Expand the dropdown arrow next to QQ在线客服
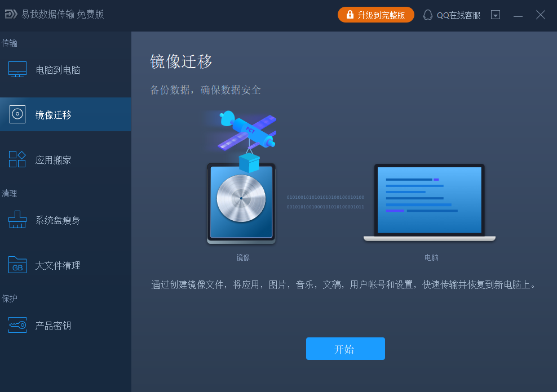557x392 pixels. point(496,15)
